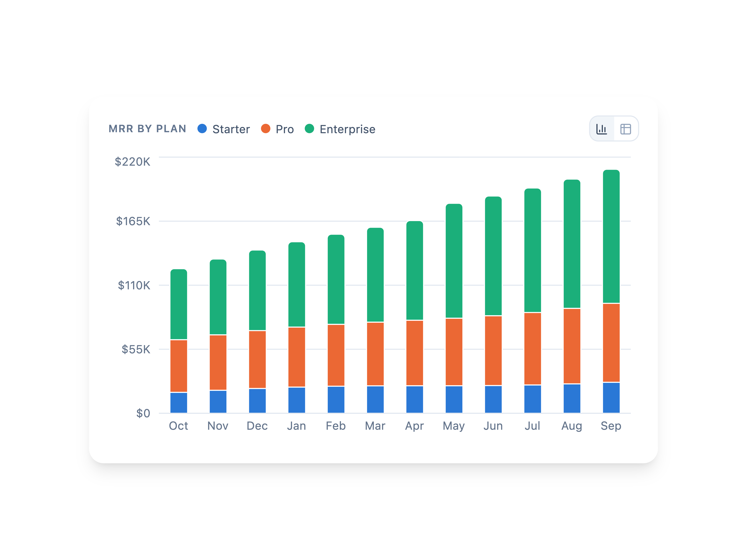Click the 'Oct' month label
747x560 pixels.
(x=178, y=426)
